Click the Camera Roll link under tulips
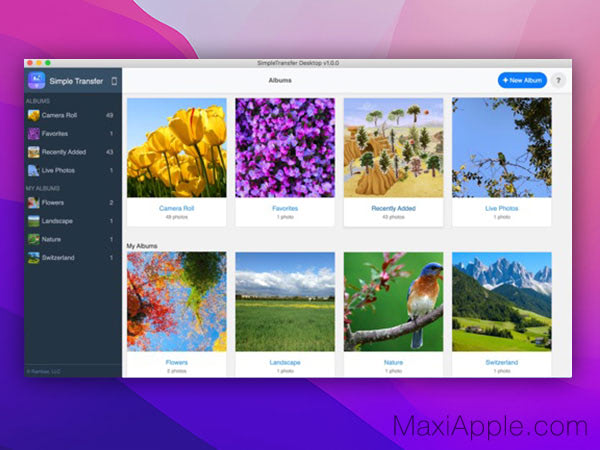 (x=176, y=208)
